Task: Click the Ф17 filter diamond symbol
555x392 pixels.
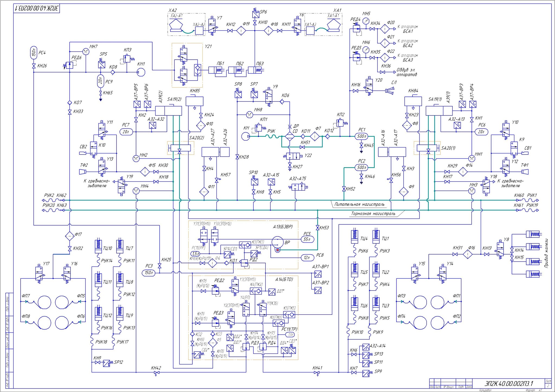Action: (x=69, y=236)
